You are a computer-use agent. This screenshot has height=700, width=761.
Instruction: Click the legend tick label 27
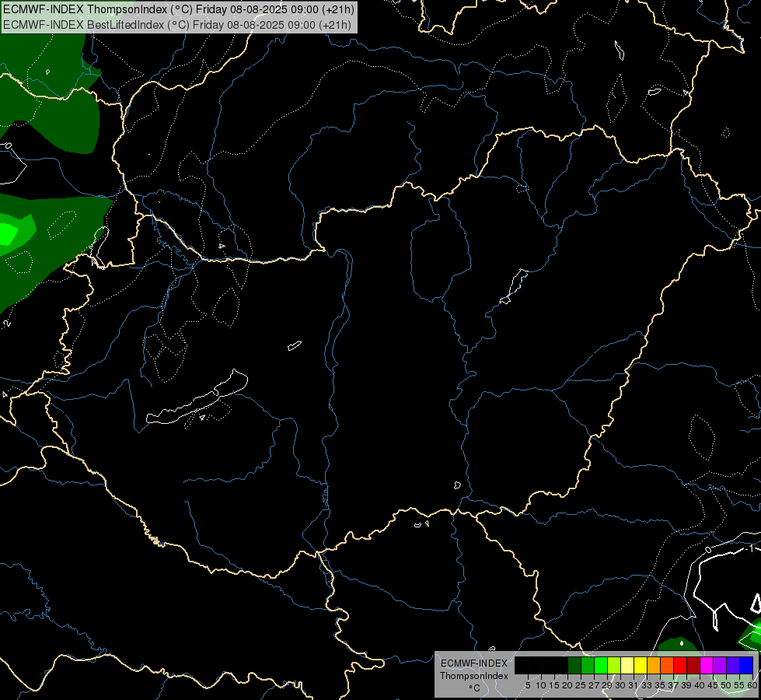[x=594, y=685]
